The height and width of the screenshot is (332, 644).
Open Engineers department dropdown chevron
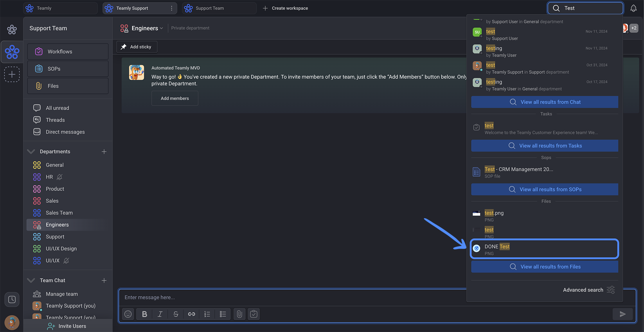coord(162,28)
